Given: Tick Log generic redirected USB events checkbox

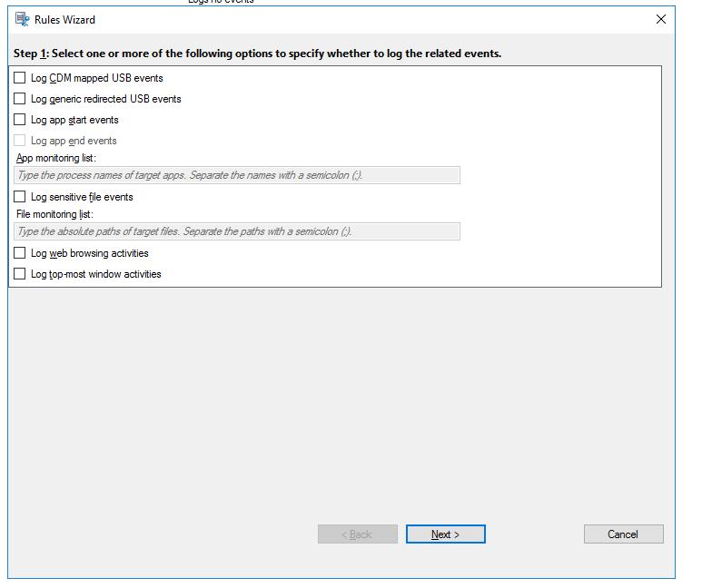Looking at the screenshot, I should (x=20, y=99).
